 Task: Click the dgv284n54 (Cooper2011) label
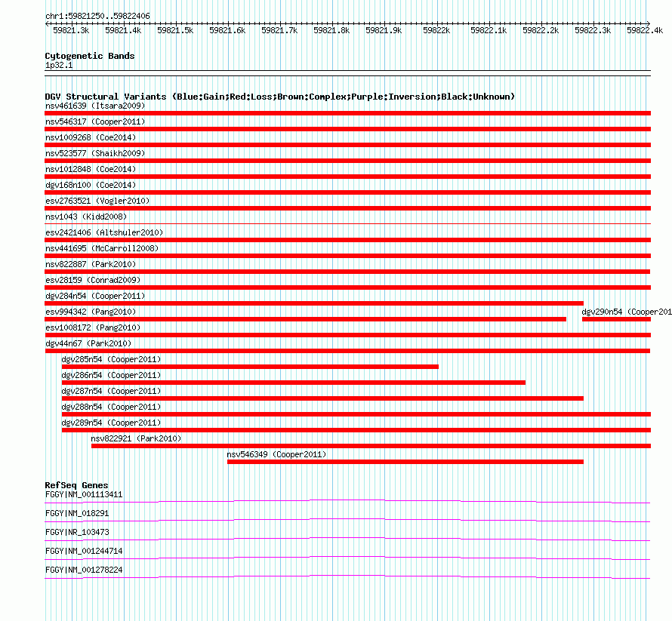[x=95, y=296]
